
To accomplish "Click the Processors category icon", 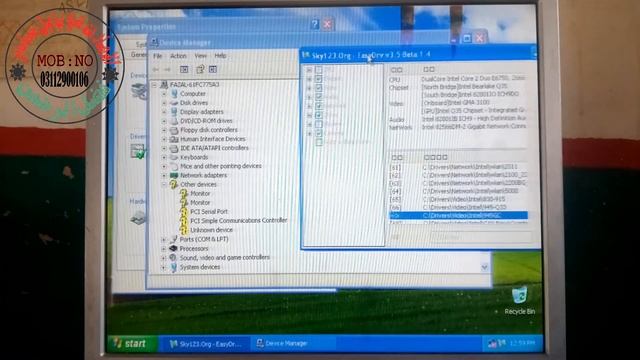I will point(173,248).
